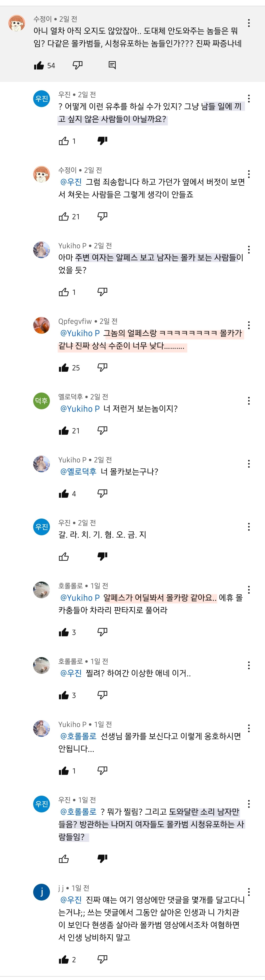Open more options on Qpfegvfiw's reply
Screen dimensions: 265x980
pyautogui.click(x=249, y=325)
